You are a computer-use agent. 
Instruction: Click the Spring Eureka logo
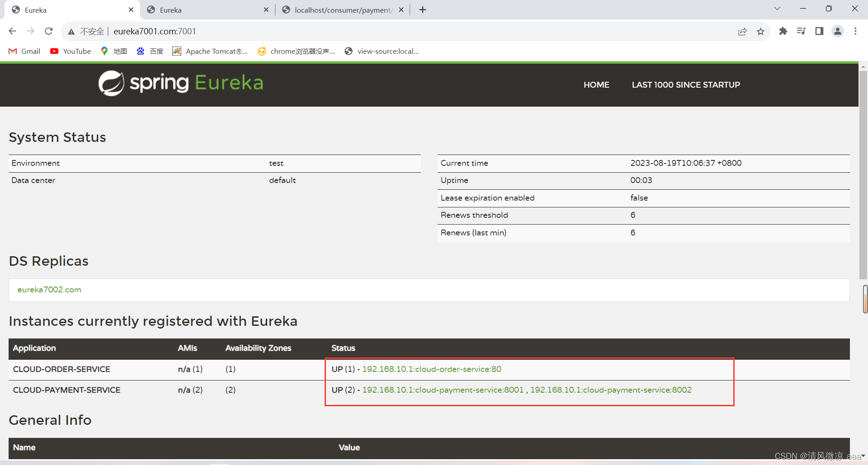181,83
